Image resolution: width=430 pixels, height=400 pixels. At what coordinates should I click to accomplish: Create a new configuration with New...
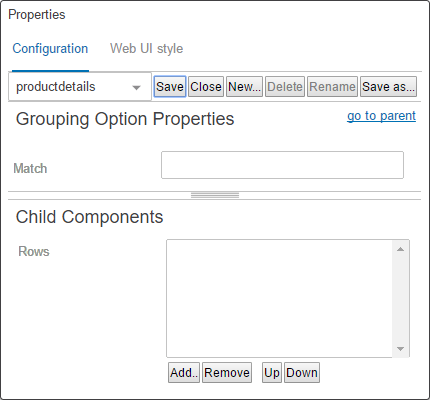click(244, 87)
